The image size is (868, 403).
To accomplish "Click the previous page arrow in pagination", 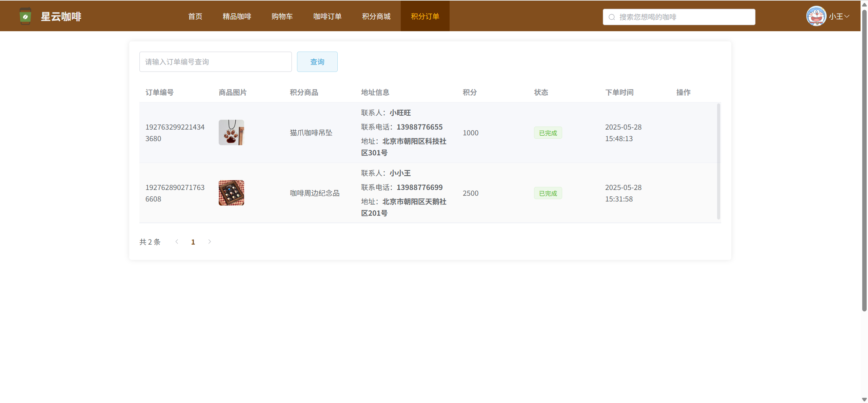I will coord(177,242).
